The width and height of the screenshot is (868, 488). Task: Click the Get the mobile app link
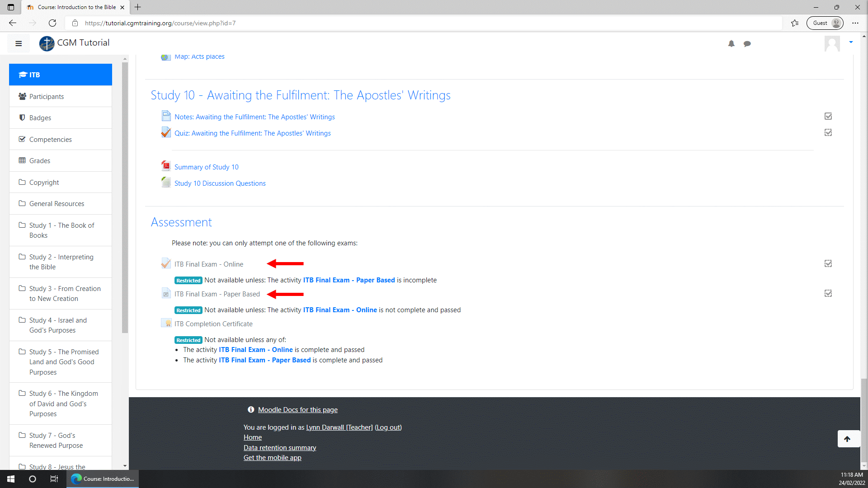pos(272,457)
